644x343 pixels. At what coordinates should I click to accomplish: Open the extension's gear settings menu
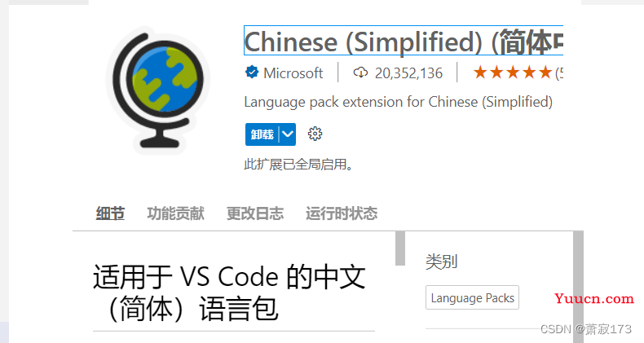pos(315,134)
